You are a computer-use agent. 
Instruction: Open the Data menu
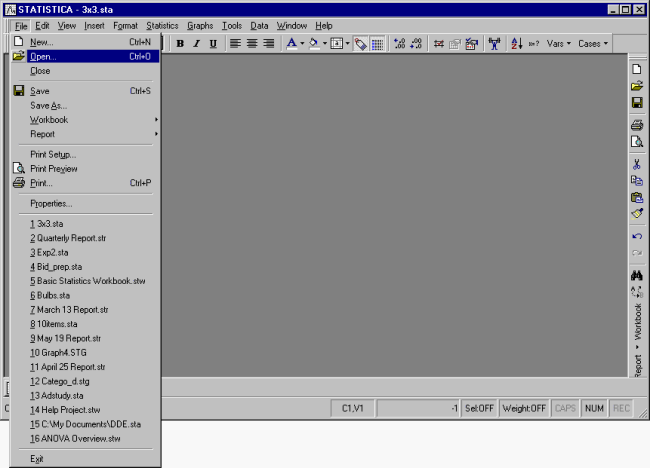(x=259, y=26)
